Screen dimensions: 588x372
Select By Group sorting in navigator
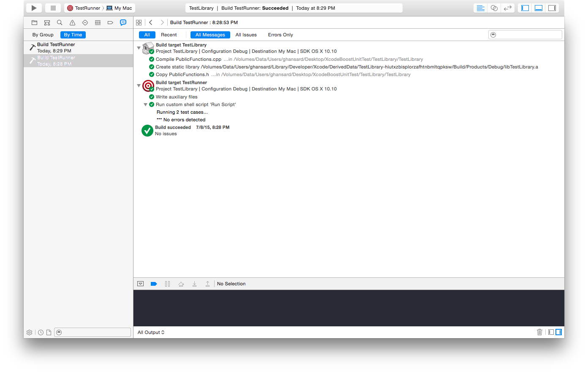43,35
